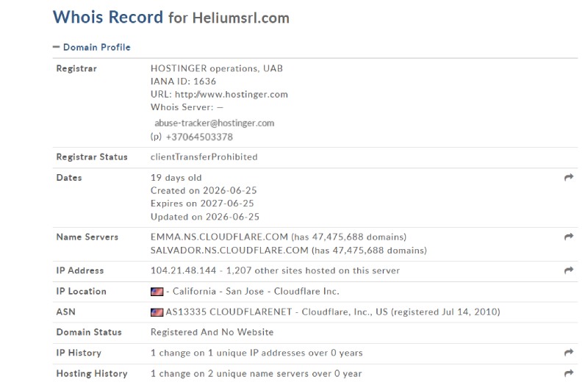
Task: Select IANA ID: 1636 text
Action: pyautogui.click(x=183, y=82)
